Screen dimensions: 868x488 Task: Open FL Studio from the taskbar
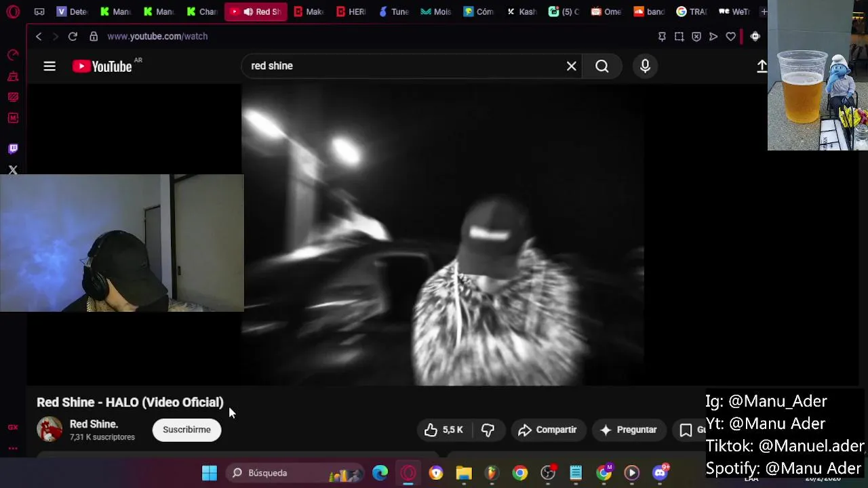click(492, 473)
